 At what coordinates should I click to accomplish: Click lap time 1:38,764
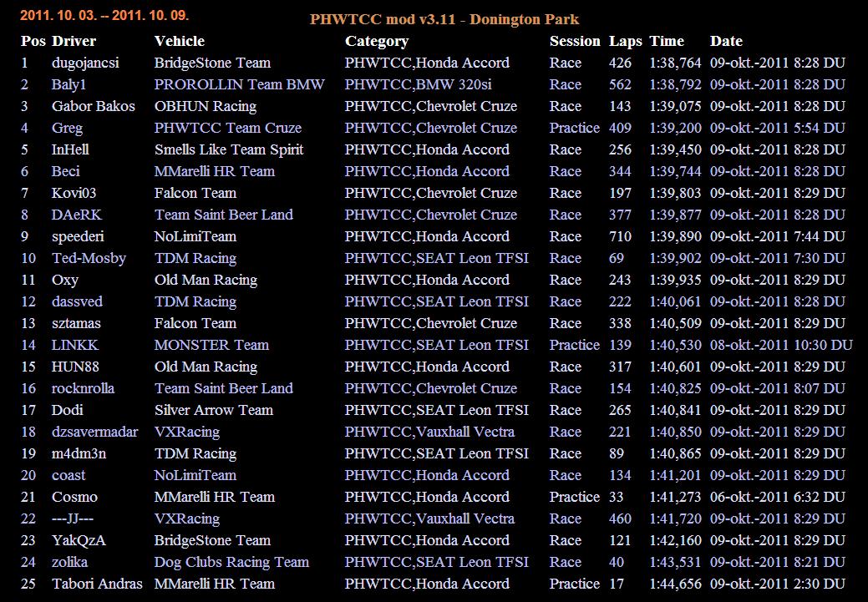(x=675, y=63)
